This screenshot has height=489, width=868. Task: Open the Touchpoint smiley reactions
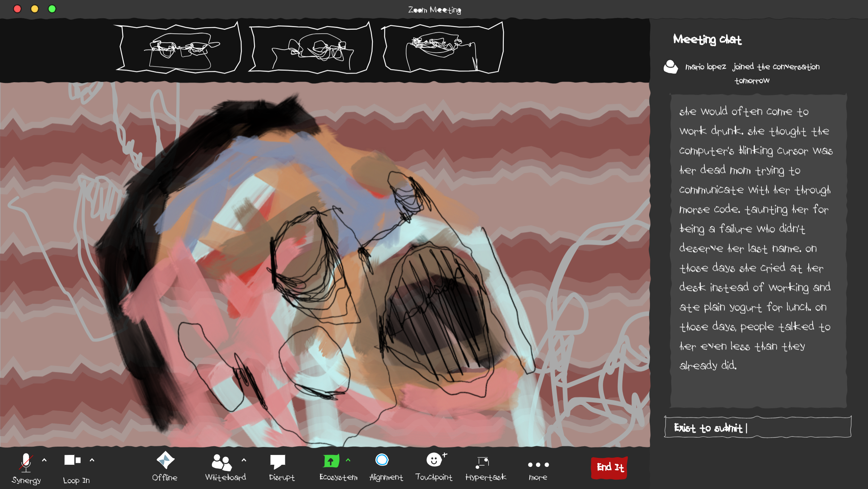434,460
